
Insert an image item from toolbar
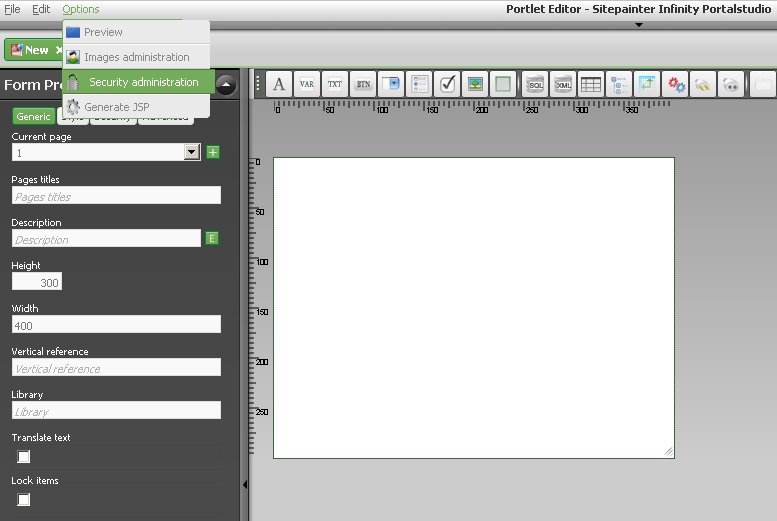pos(475,84)
